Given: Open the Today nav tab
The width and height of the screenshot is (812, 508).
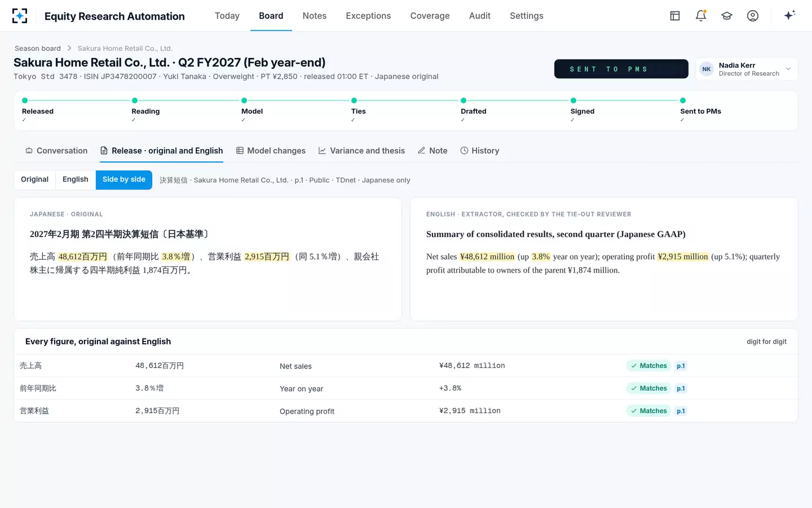Looking at the screenshot, I should pos(227,16).
